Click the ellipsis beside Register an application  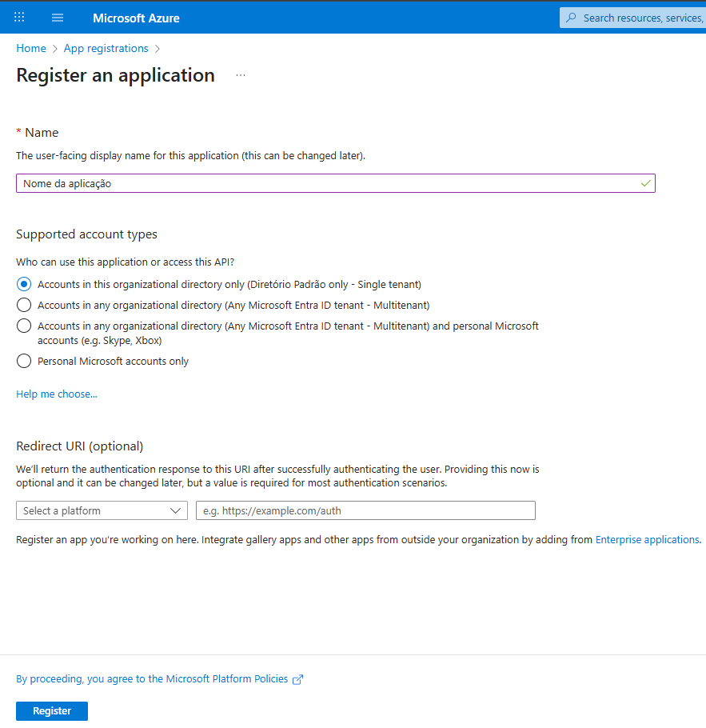pos(241,75)
